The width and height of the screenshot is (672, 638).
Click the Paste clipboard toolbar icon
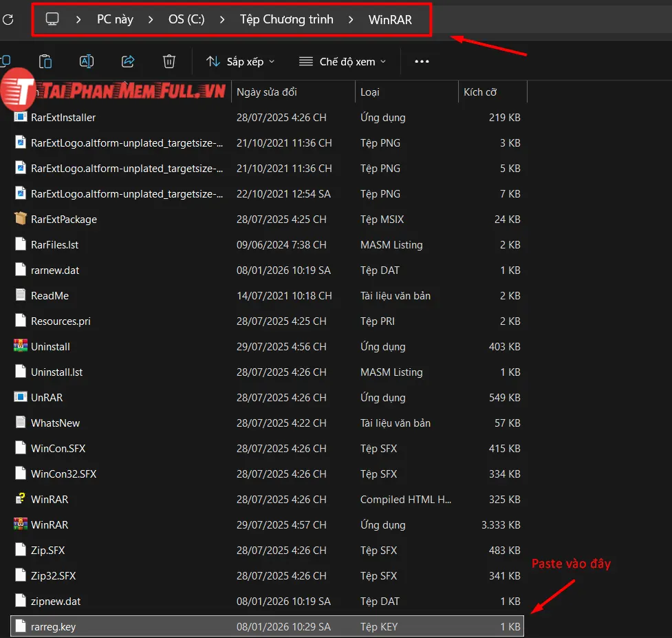(45, 61)
